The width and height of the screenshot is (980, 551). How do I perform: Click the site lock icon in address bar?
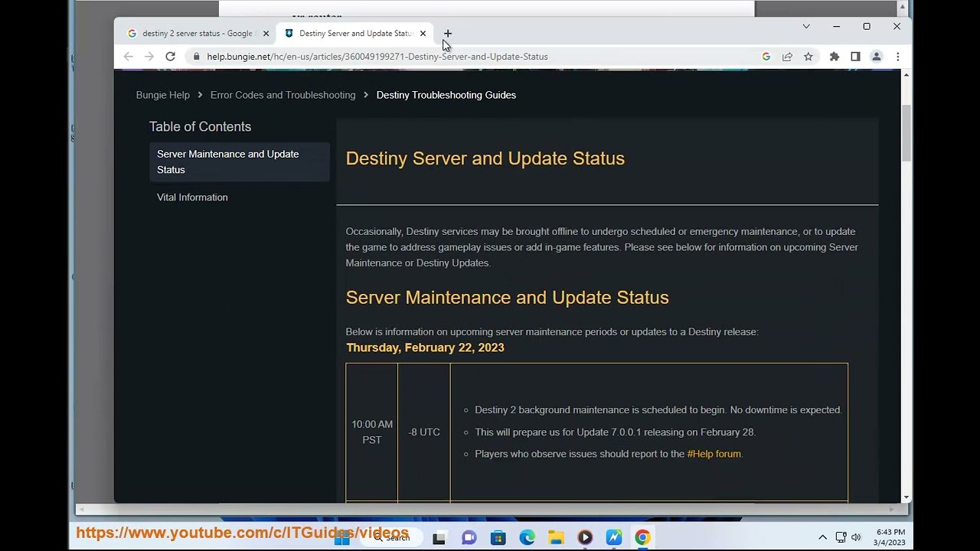(197, 57)
